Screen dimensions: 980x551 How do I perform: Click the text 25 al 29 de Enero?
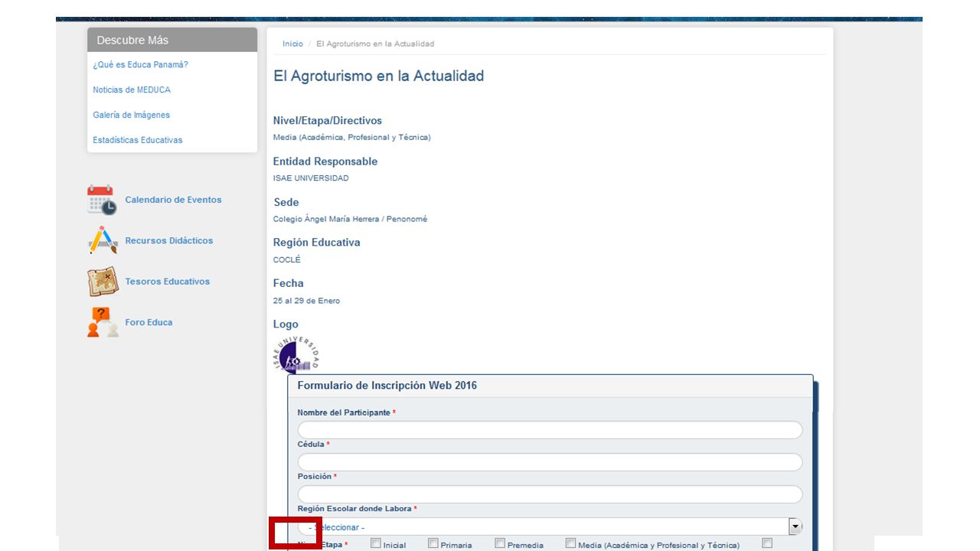[306, 301]
